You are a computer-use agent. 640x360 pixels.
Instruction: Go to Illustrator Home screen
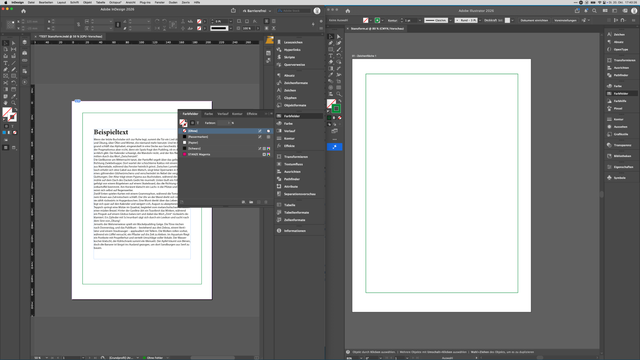(348, 11)
